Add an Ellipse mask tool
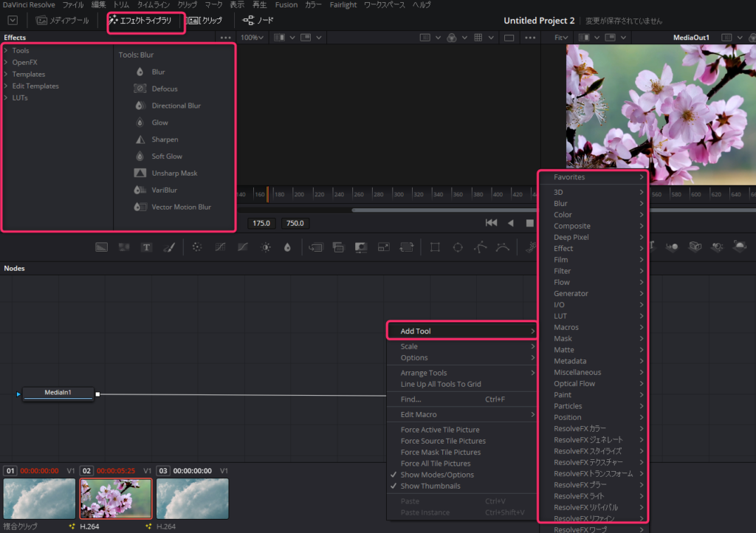 point(458,247)
